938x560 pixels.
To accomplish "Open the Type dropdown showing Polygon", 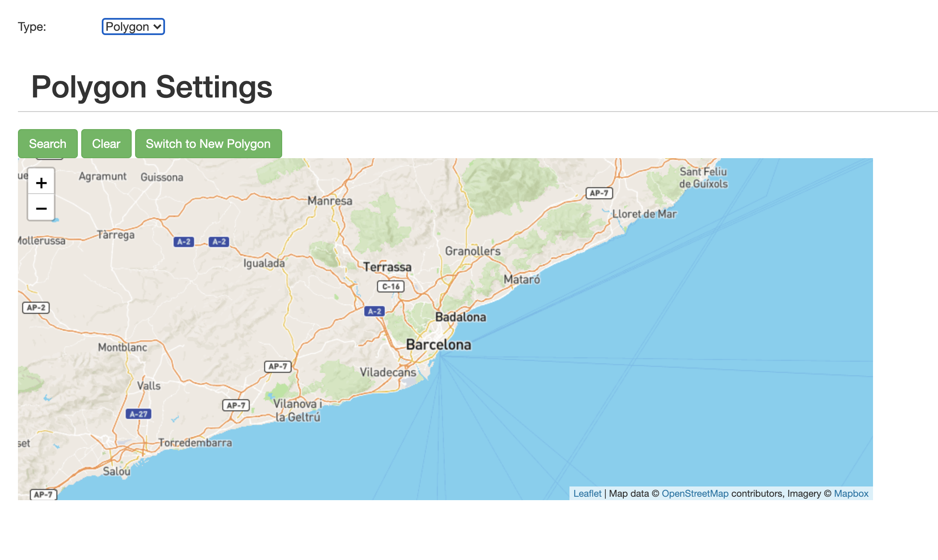I will click(133, 27).
